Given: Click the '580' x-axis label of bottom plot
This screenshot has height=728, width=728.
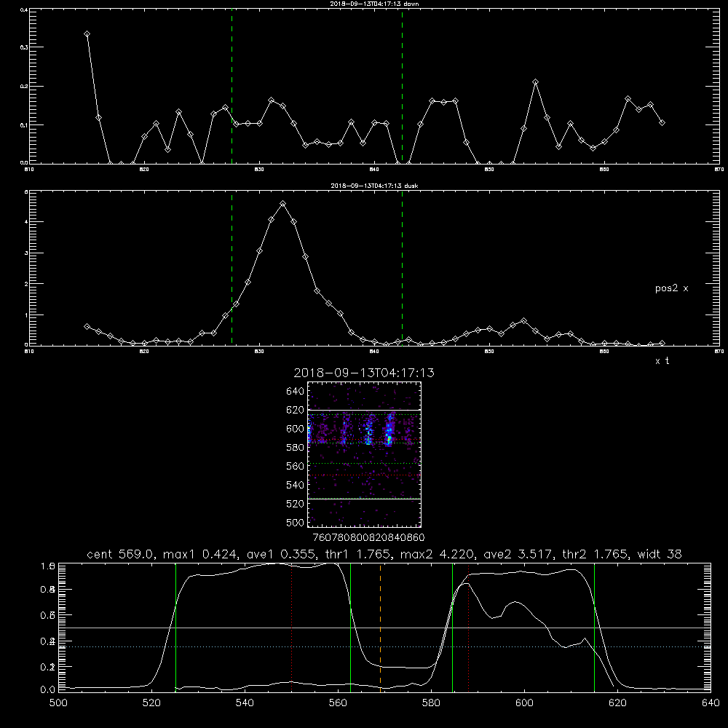Looking at the screenshot, I should (x=431, y=703).
